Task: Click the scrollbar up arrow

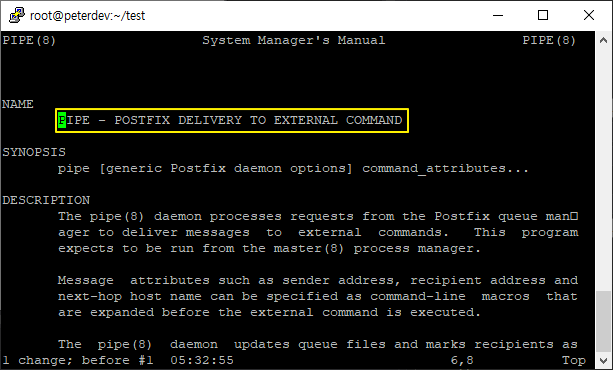Action: tap(603, 40)
